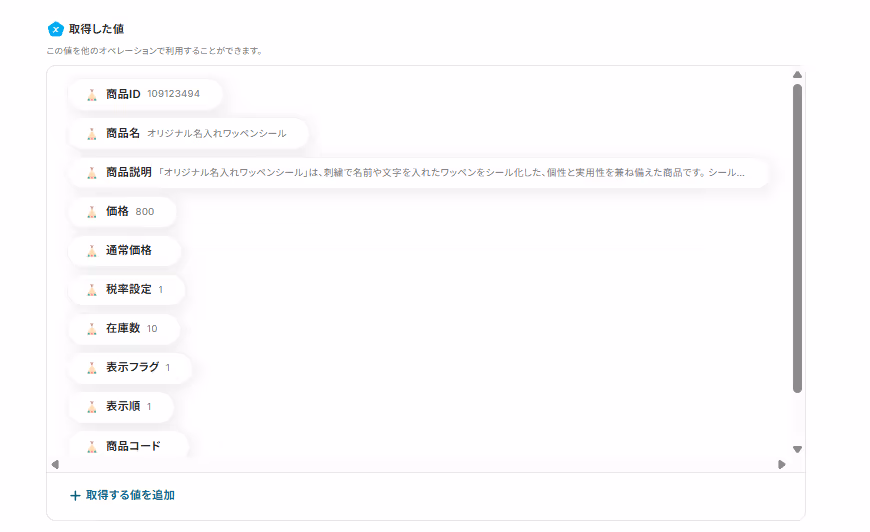Click the app icon on the 在庫数 chip
The width and height of the screenshot is (870, 532).
[x=92, y=329]
